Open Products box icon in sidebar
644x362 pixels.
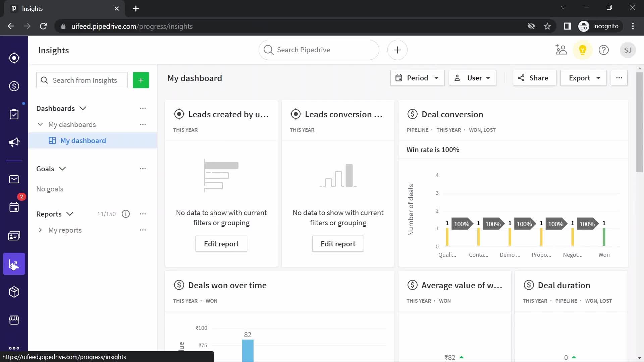[x=14, y=292]
